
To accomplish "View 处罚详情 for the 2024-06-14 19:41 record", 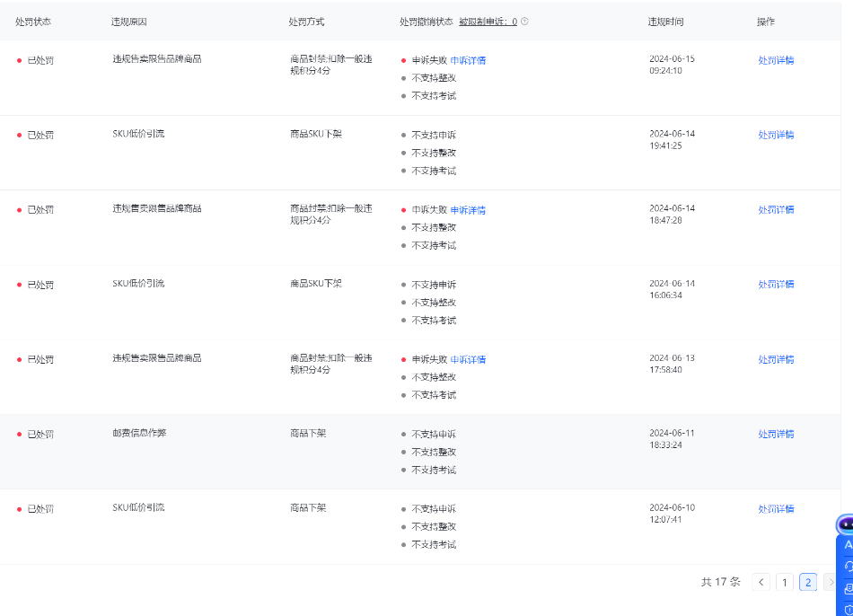I will click(776, 135).
